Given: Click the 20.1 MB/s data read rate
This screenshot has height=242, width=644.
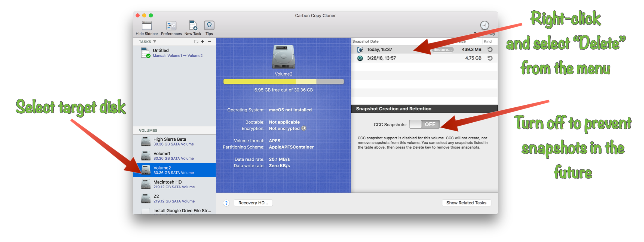Looking at the screenshot, I should pyautogui.click(x=279, y=159).
